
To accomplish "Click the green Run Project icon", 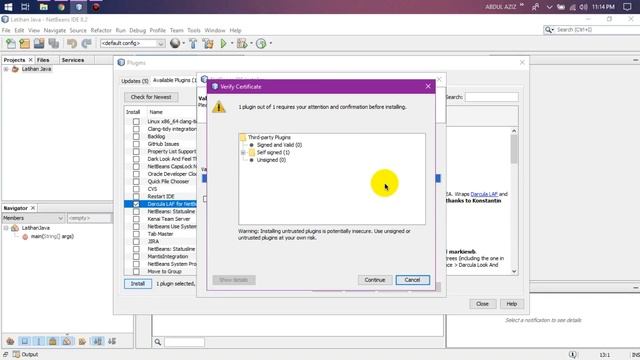I will pos(223,43).
